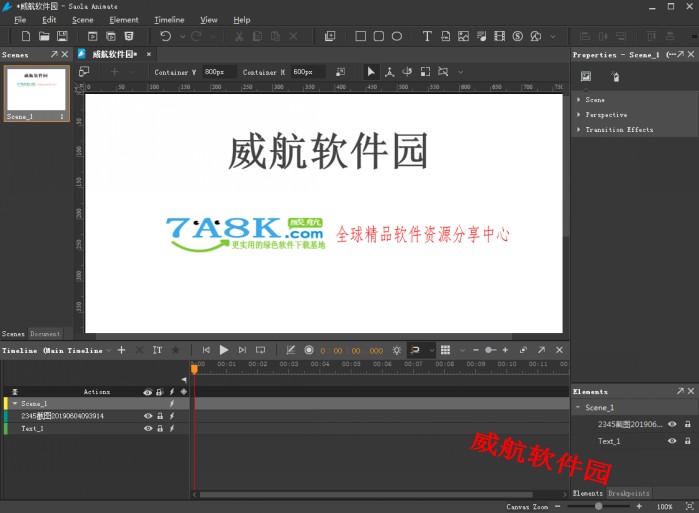Click the fit canvas icon beside 100%

[x=689, y=506]
